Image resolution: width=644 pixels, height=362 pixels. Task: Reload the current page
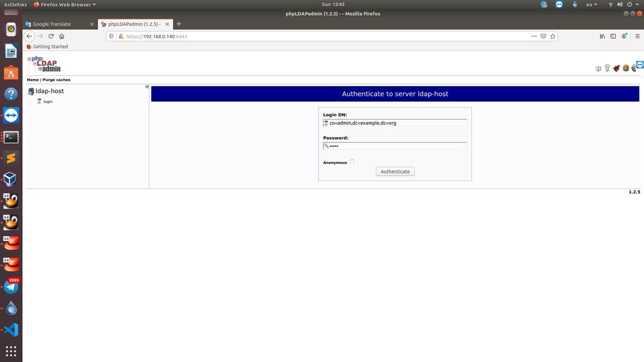[51, 36]
